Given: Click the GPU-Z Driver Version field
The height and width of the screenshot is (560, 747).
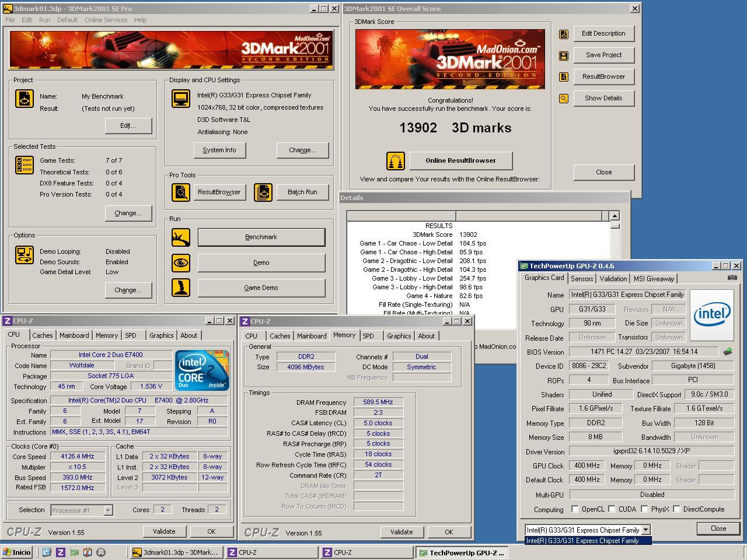Looking at the screenshot, I should pyautogui.click(x=651, y=451).
